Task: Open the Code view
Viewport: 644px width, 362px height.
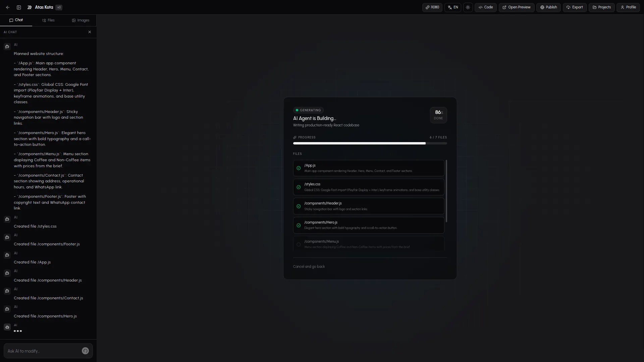Action: [x=486, y=7]
